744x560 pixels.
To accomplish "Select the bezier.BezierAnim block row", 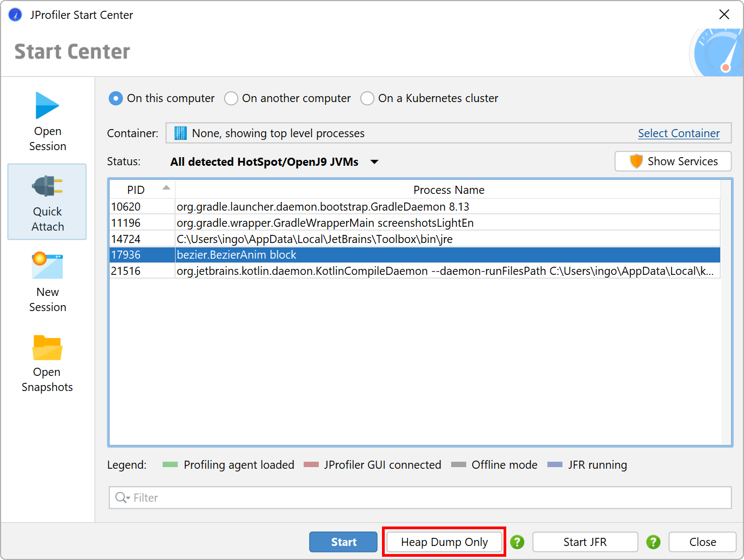I will tap(415, 254).
